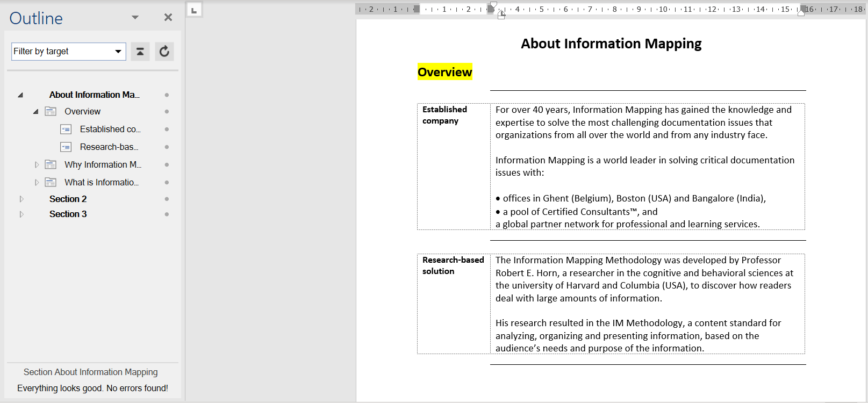The width and height of the screenshot is (868, 403).
Task: Select Section 2 in the outline
Action: point(68,199)
